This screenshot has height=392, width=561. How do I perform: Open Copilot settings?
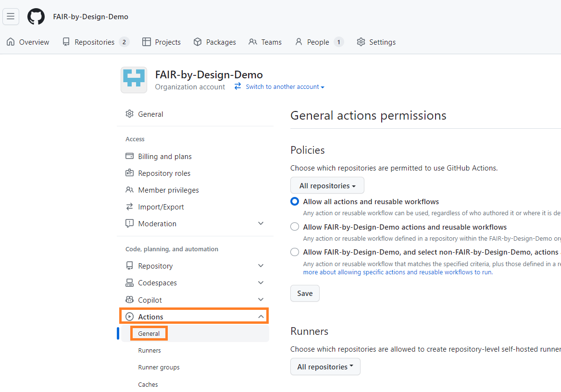point(150,299)
